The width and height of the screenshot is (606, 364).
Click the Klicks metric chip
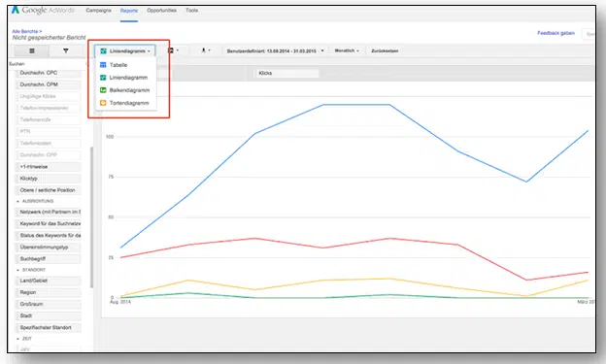286,73
